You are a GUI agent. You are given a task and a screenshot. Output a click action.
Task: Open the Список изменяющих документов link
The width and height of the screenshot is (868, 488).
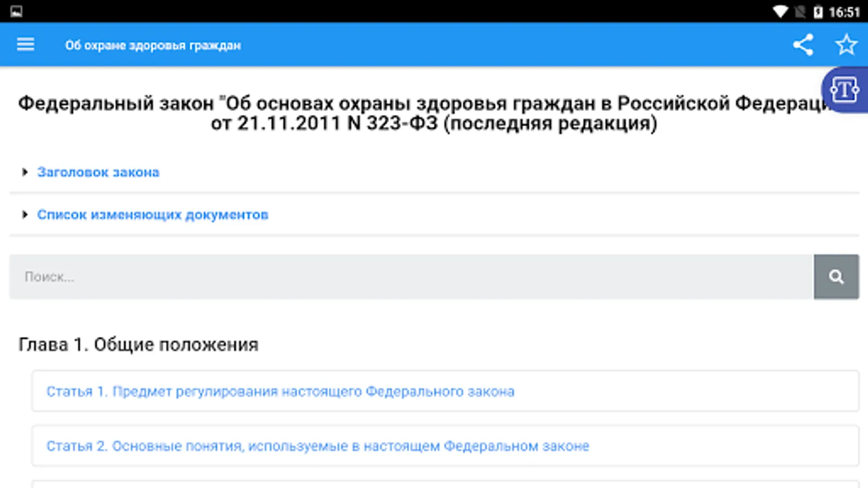[152, 215]
